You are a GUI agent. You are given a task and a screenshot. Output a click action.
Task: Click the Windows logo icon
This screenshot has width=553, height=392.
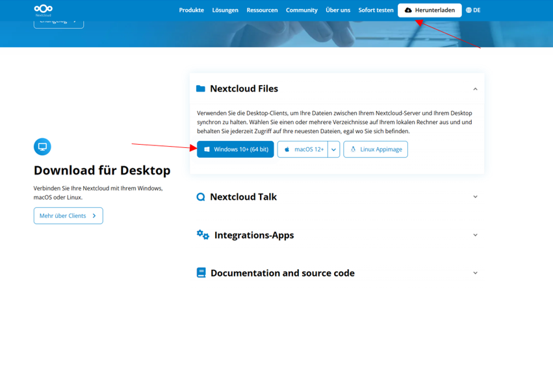(x=207, y=149)
